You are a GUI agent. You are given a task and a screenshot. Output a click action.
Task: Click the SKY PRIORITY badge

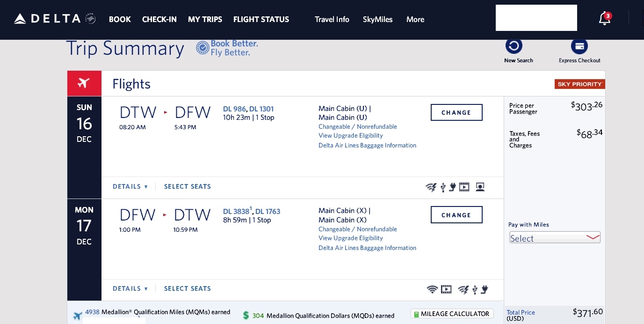[580, 84]
